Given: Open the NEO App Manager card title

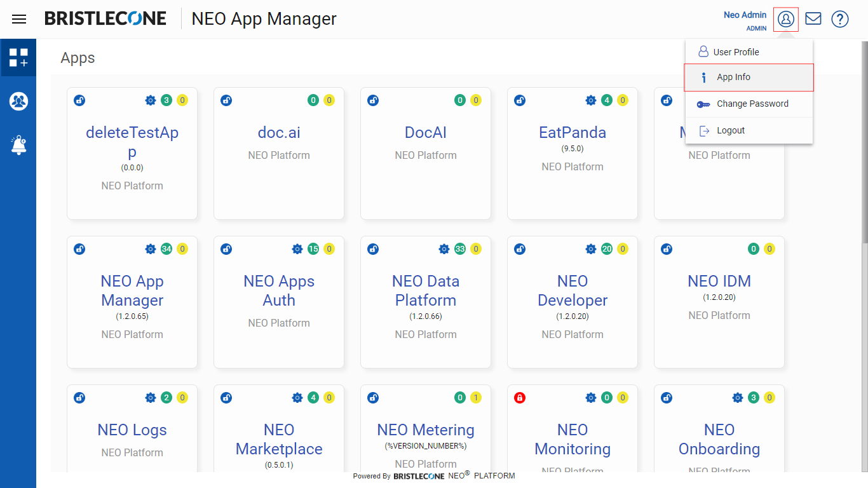Looking at the screenshot, I should [132, 291].
